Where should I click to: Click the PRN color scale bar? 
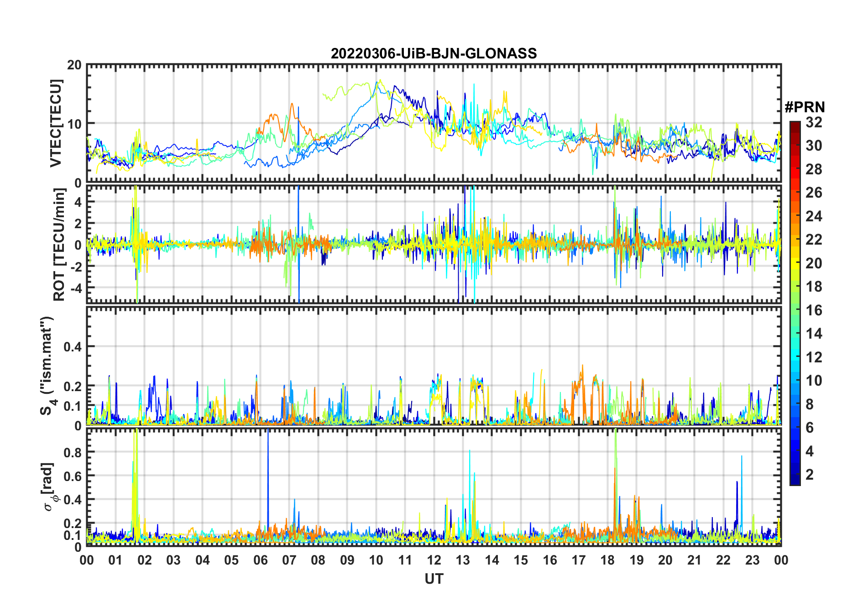pos(795,303)
